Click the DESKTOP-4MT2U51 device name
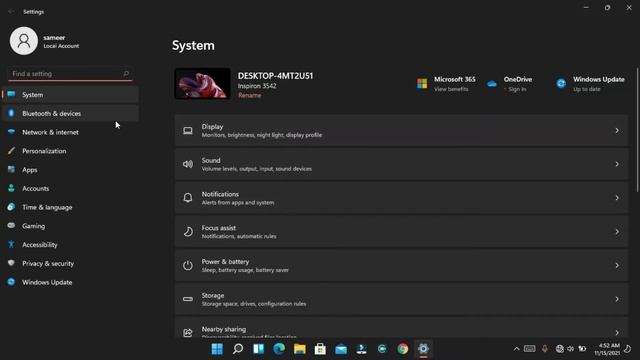This screenshot has width=640, height=360. pyautogui.click(x=275, y=76)
